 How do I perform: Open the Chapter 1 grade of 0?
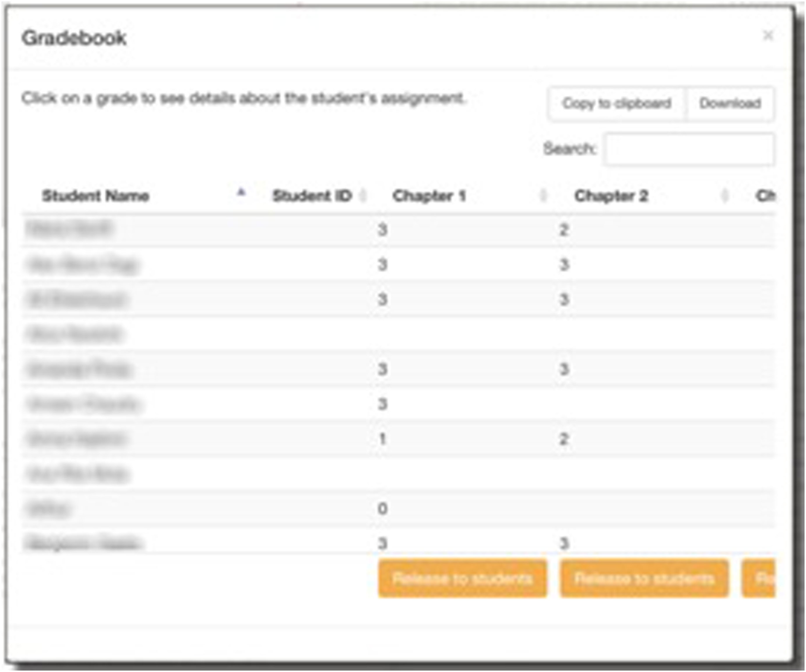pos(383,509)
